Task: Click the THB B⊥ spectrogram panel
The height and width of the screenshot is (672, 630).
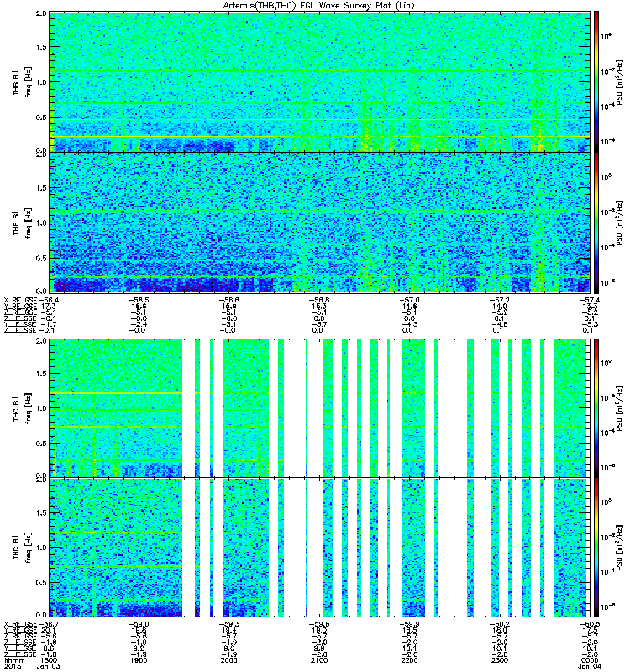Action: click(320, 81)
